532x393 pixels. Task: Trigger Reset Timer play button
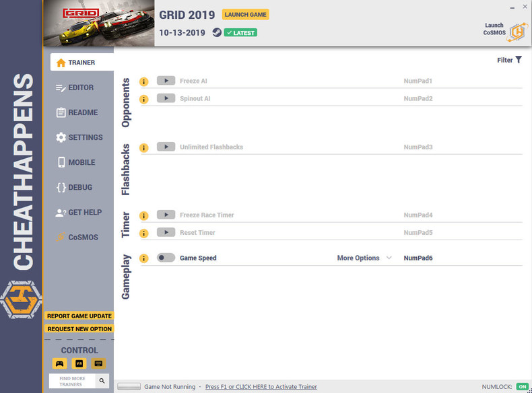[166, 233]
